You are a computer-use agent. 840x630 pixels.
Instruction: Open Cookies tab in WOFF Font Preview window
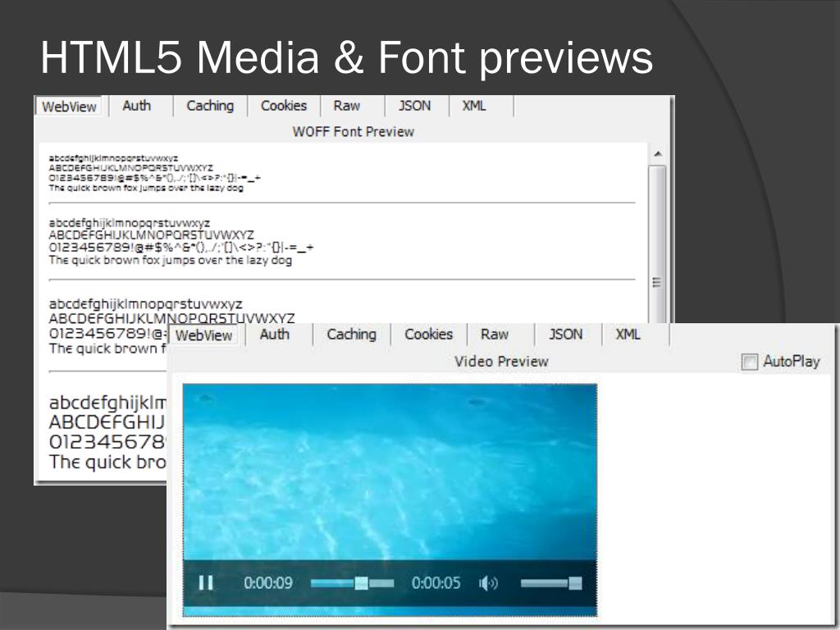pyautogui.click(x=283, y=106)
